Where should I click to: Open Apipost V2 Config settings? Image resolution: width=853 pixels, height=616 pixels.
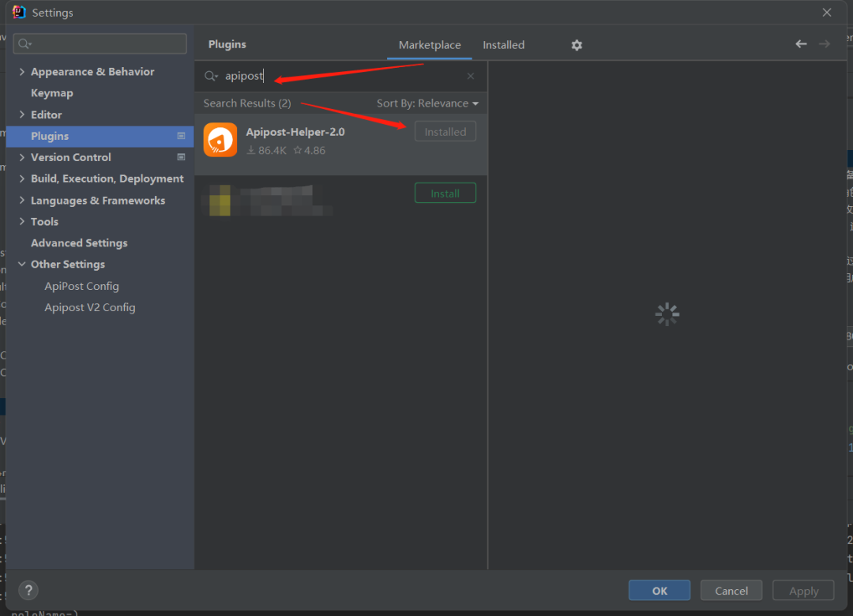coord(90,307)
